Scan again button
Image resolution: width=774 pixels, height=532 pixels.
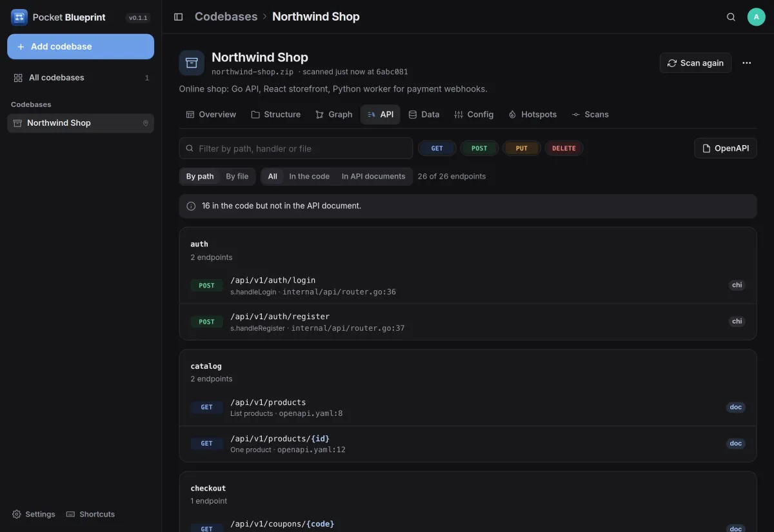(x=695, y=63)
